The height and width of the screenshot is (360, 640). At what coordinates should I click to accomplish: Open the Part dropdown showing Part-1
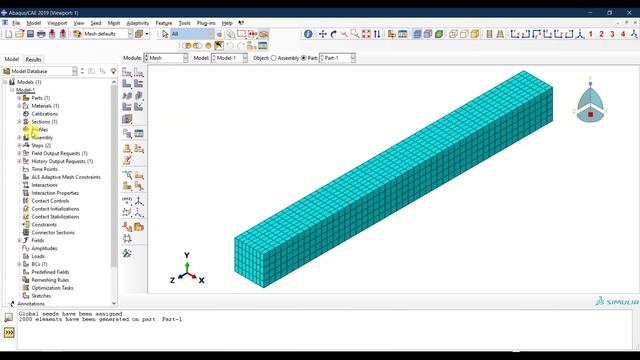tap(337, 58)
